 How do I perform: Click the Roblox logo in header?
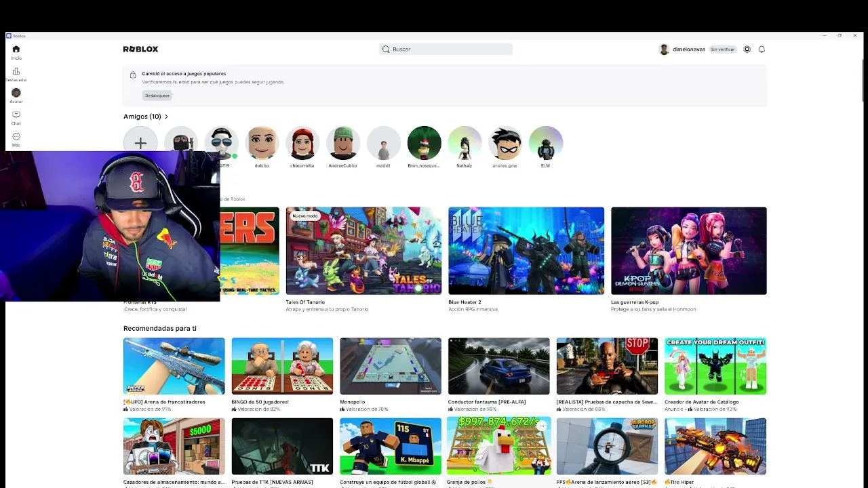pos(140,49)
